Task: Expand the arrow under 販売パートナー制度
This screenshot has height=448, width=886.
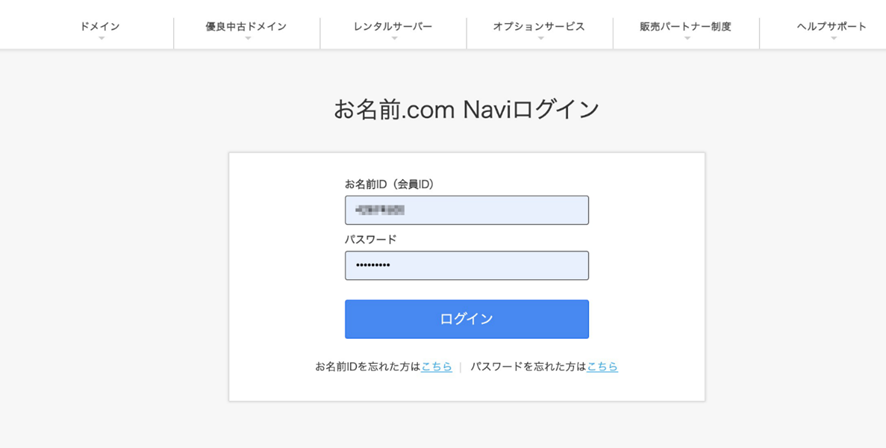Action: point(687,38)
